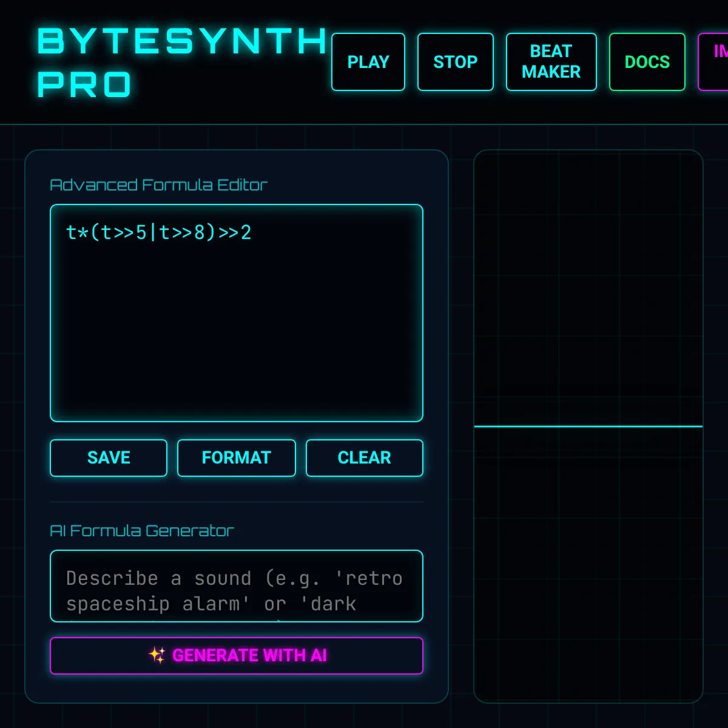728x728 pixels.
Task: Click the divider line below the SAVE button
Action: pyautogui.click(x=236, y=502)
